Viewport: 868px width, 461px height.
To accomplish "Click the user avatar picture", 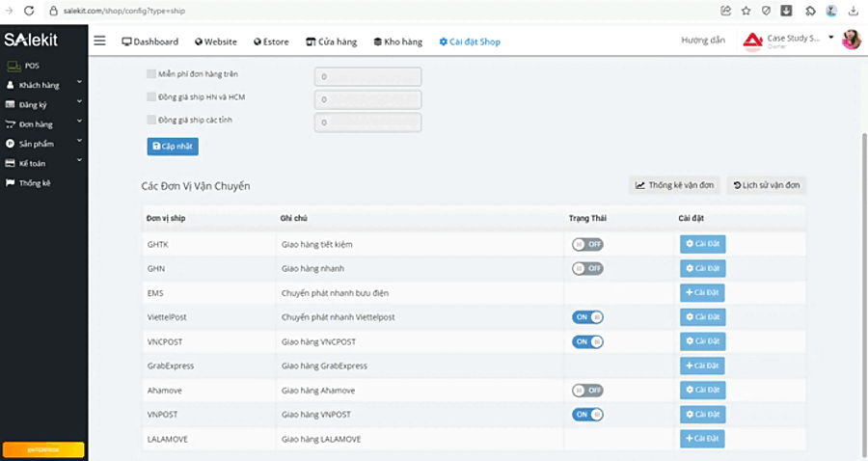I will (x=851, y=40).
